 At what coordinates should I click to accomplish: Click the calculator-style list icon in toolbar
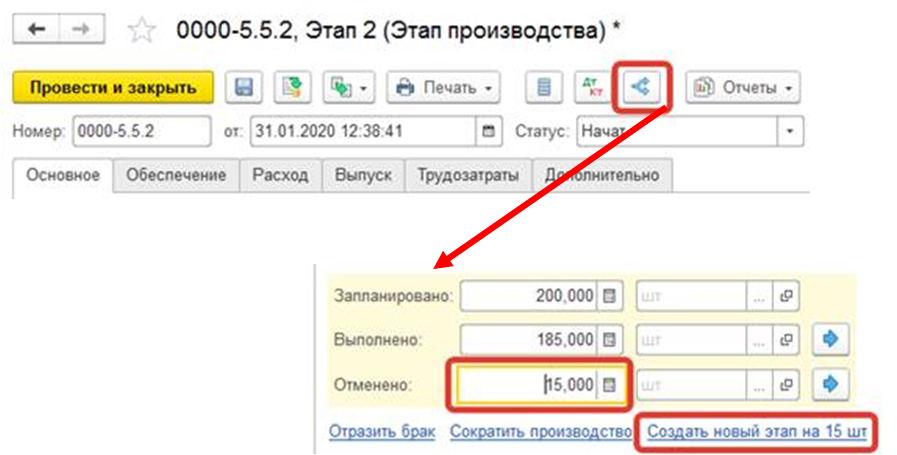[x=544, y=88]
